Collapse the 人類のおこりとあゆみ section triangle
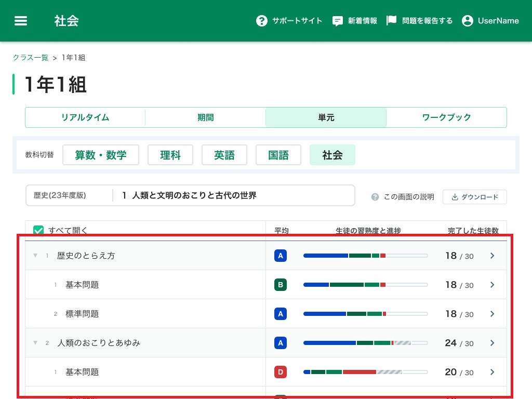The height and width of the screenshot is (399, 532). pos(35,343)
